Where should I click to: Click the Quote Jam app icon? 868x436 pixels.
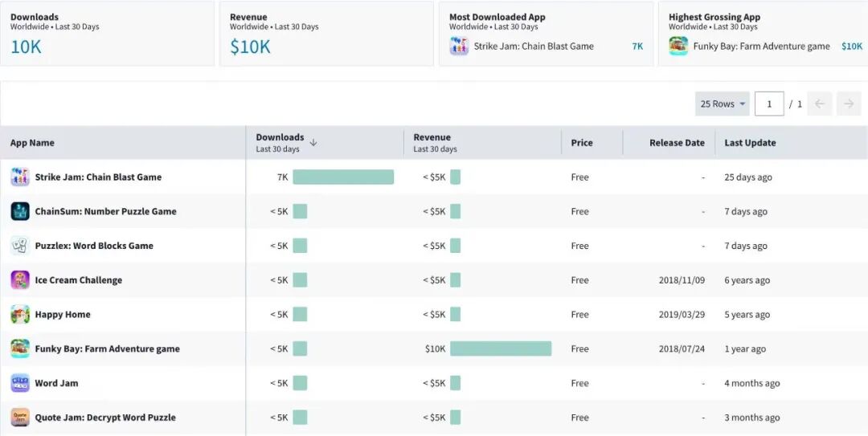tap(20, 418)
